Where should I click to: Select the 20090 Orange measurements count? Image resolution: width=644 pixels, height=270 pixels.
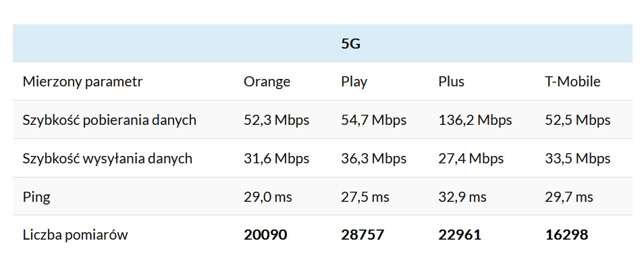click(x=265, y=235)
